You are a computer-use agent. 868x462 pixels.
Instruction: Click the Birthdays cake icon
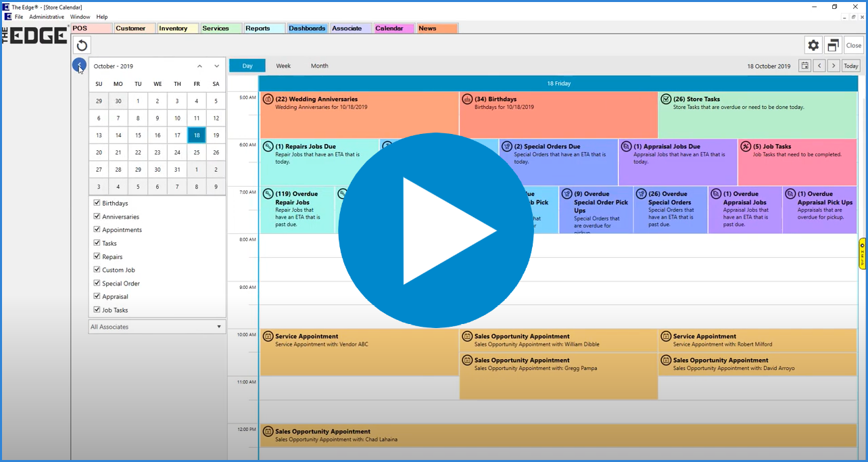[467, 99]
